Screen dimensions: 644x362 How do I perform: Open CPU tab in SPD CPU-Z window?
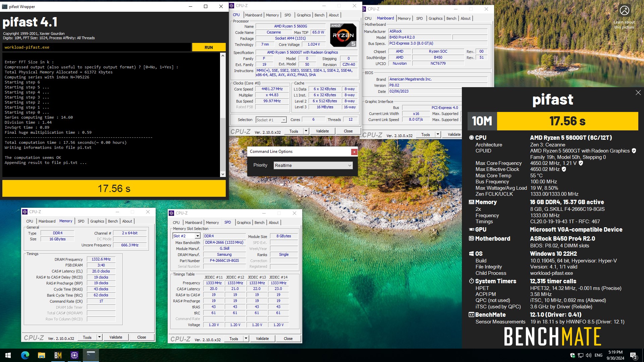pos(176,223)
